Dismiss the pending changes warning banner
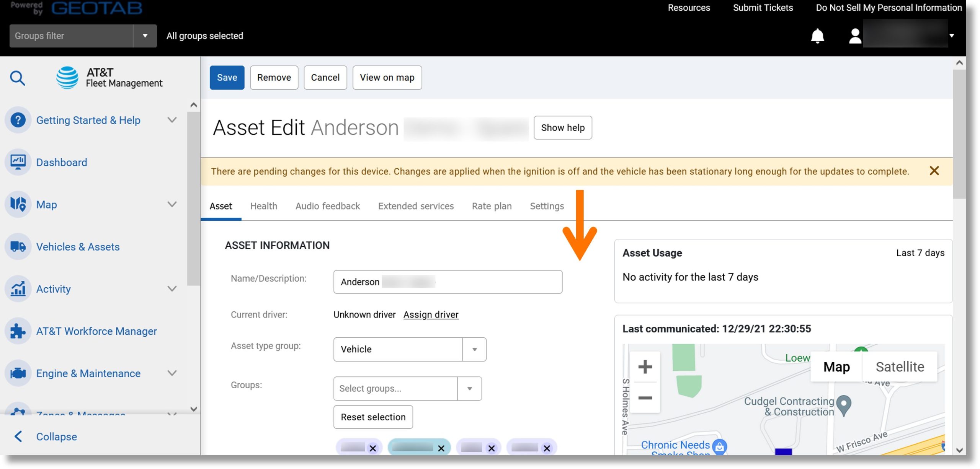Viewport: 980px width, 469px height. (934, 171)
